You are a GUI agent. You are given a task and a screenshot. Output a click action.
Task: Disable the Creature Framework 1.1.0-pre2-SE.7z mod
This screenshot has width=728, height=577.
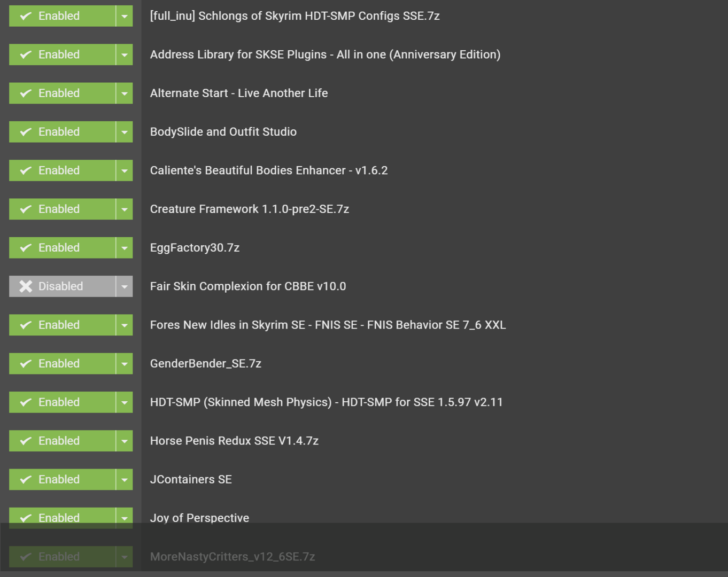pos(62,209)
